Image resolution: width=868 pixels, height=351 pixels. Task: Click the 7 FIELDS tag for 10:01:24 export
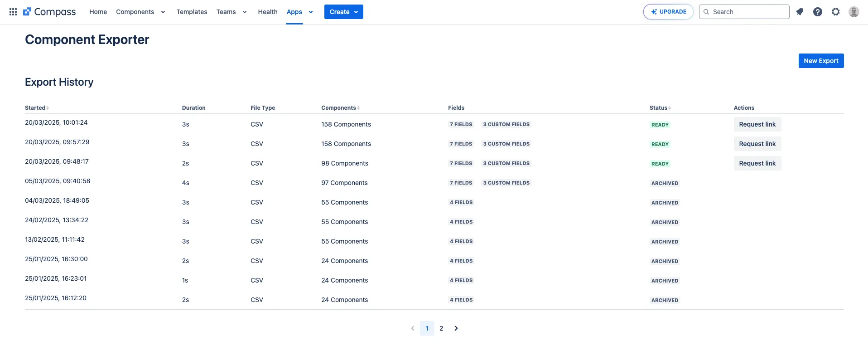461,124
